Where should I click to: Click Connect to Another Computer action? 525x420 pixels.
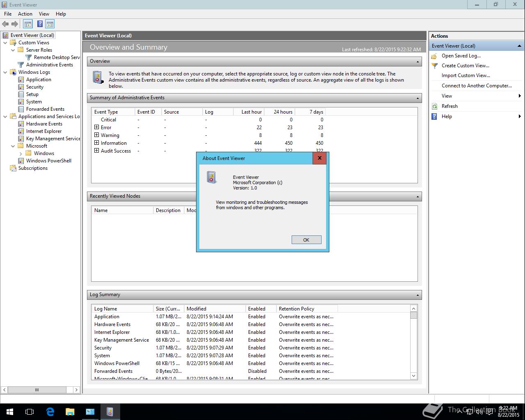point(477,86)
